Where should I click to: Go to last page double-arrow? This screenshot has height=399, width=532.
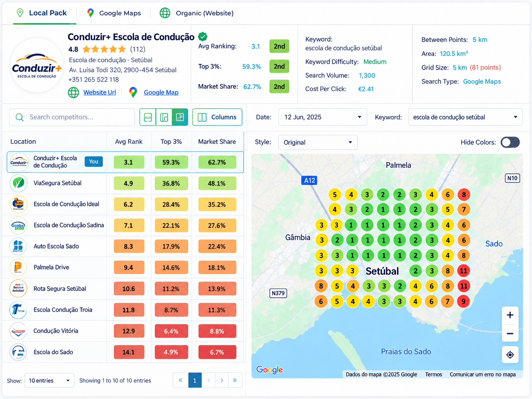tap(235, 380)
